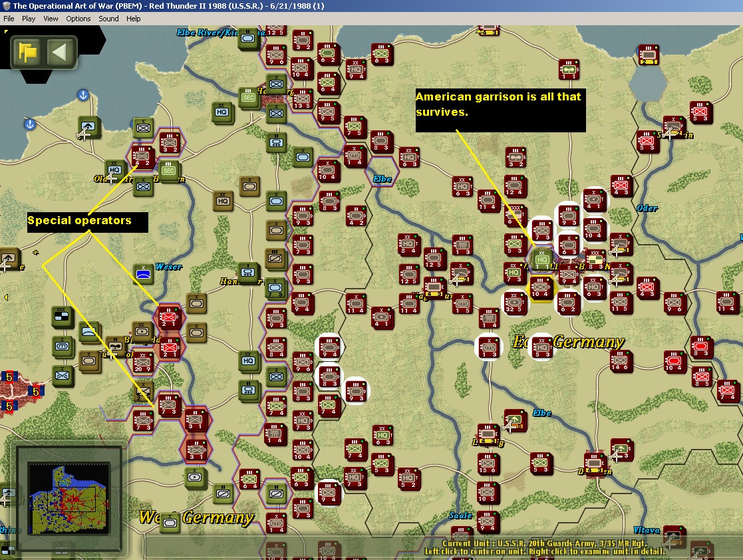743x560 pixels.
Task: Click the anchor port icon nearest the flags button
Action: pyautogui.click(x=83, y=94)
